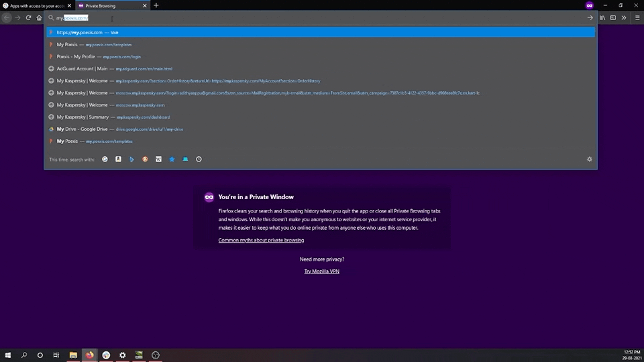The height and width of the screenshot is (362, 644).
Task: Open OBS Studio from taskbar
Action: coord(155,355)
